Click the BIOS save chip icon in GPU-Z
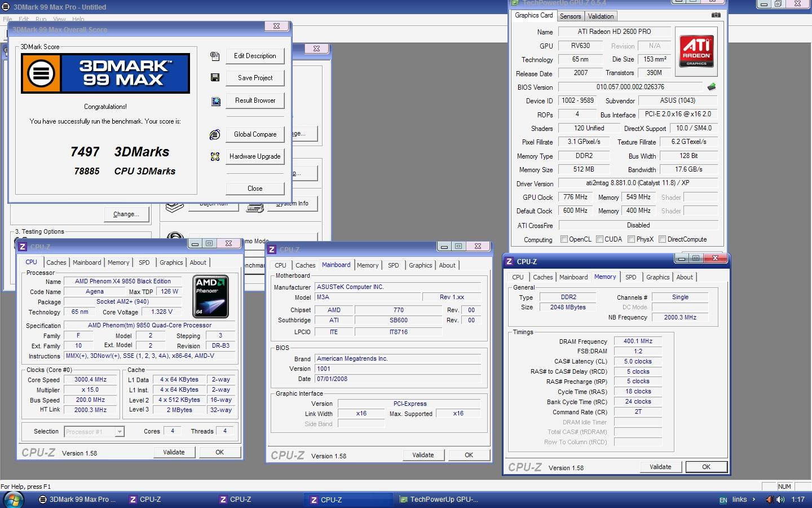The image size is (812, 508). pyautogui.click(x=712, y=87)
